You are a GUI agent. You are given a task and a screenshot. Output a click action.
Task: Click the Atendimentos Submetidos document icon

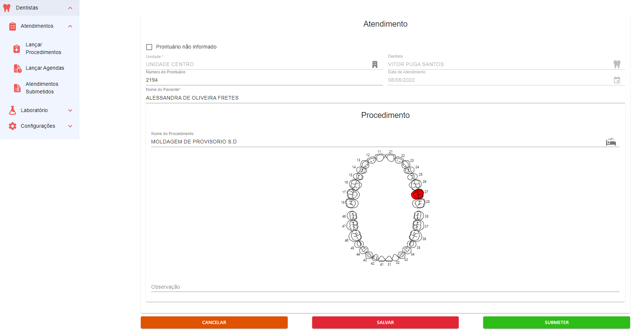[17, 88]
